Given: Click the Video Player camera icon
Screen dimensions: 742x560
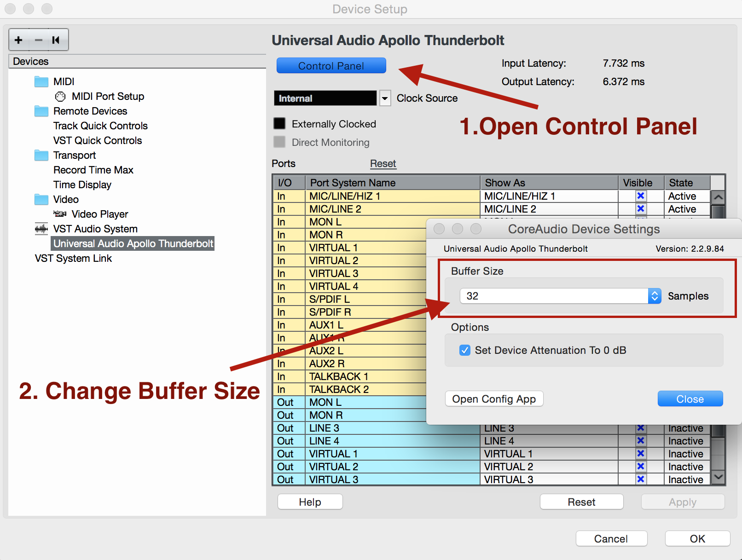Looking at the screenshot, I should [x=60, y=214].
